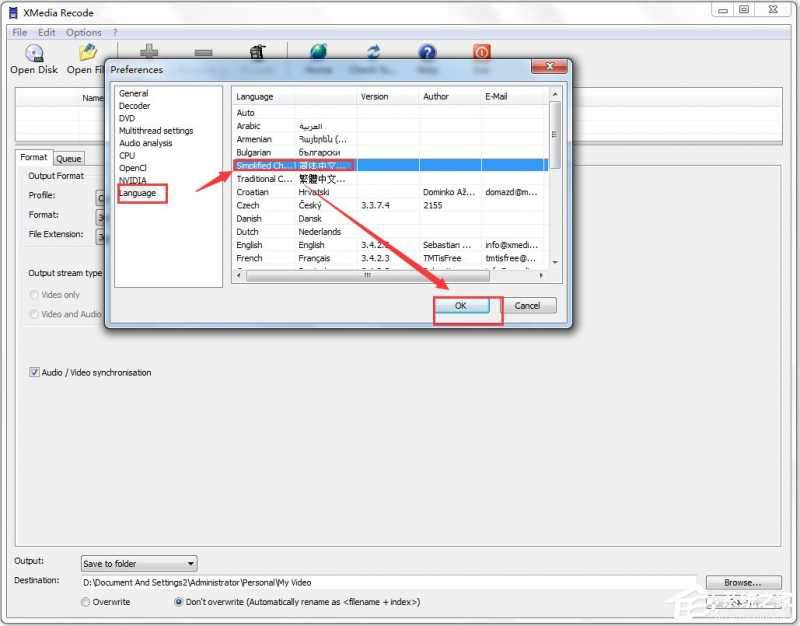Screen dimensions: 800x626
Task: Click Cancel in the Preferences dialog
Action: pos(527,306)
